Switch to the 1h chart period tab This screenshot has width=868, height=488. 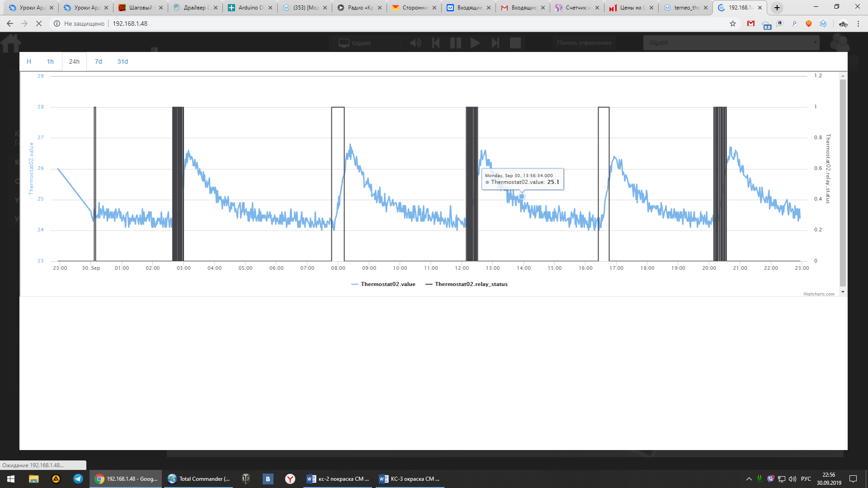click(50, 61)
